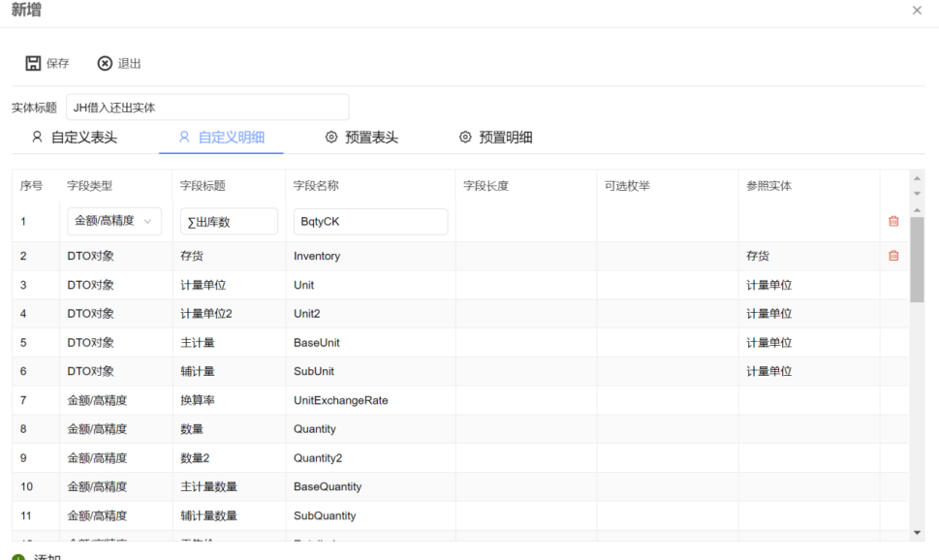Click the scrollbar down arrow
This screenshot has width=939, height=560.
click(x=916, y=533)
